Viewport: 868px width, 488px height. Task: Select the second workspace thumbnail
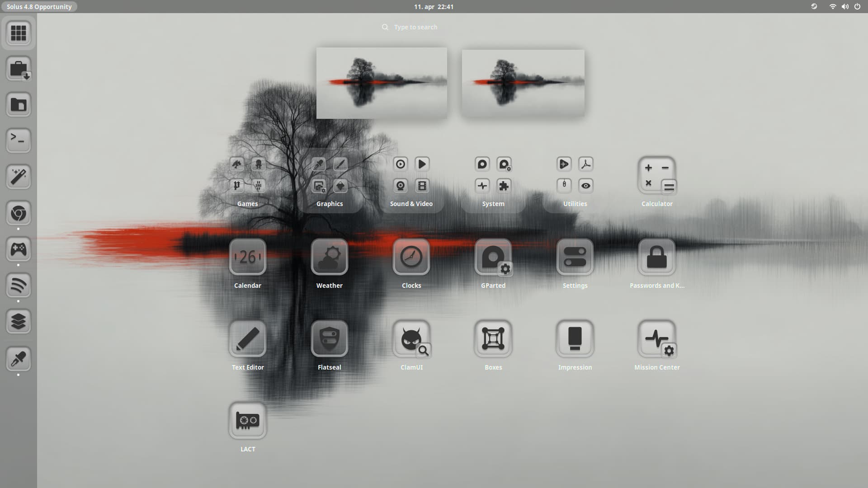pyautogui.click(x=523, y=83)
